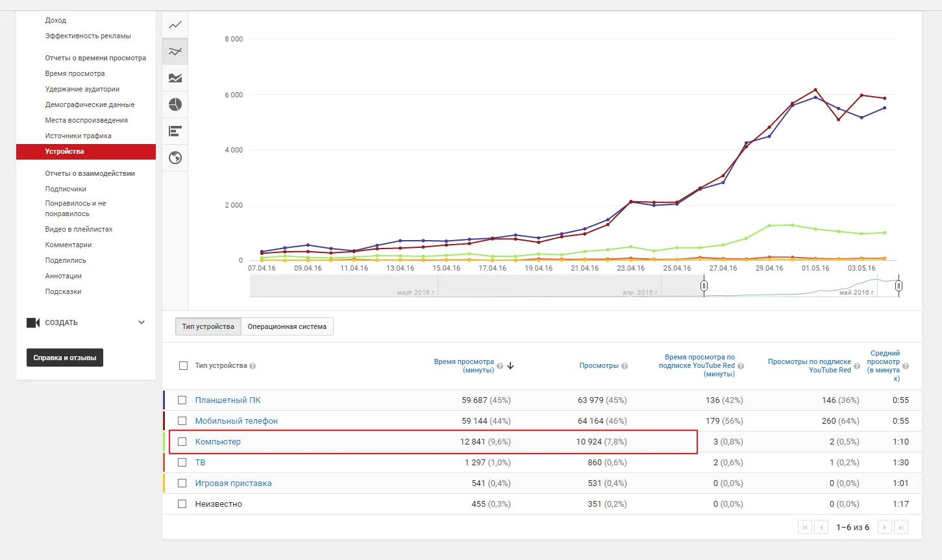Open the interactive map globe icon

(175, 158)
